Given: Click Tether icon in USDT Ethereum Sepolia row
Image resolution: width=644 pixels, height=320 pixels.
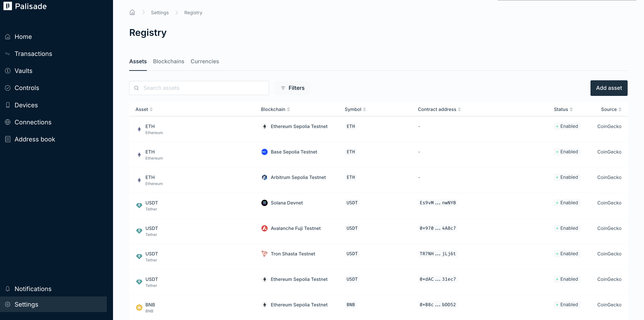Looking at the screenshot, I should [139, 282].
